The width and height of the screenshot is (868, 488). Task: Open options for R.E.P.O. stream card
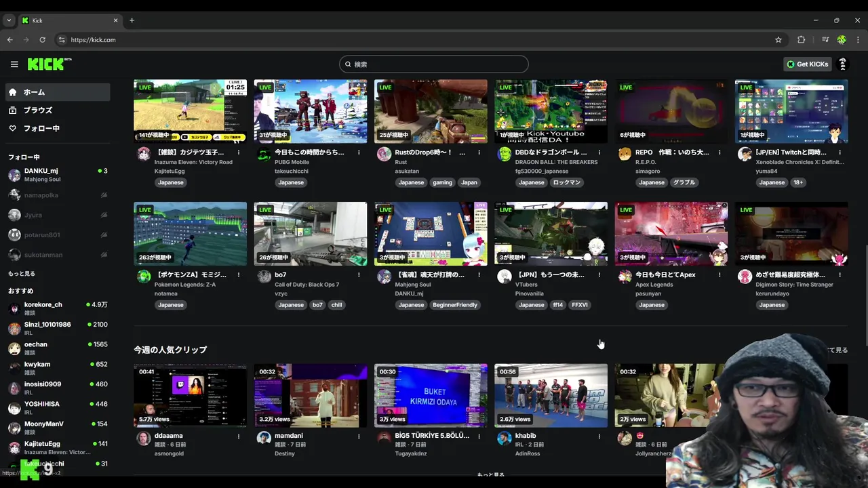[719, 152]
